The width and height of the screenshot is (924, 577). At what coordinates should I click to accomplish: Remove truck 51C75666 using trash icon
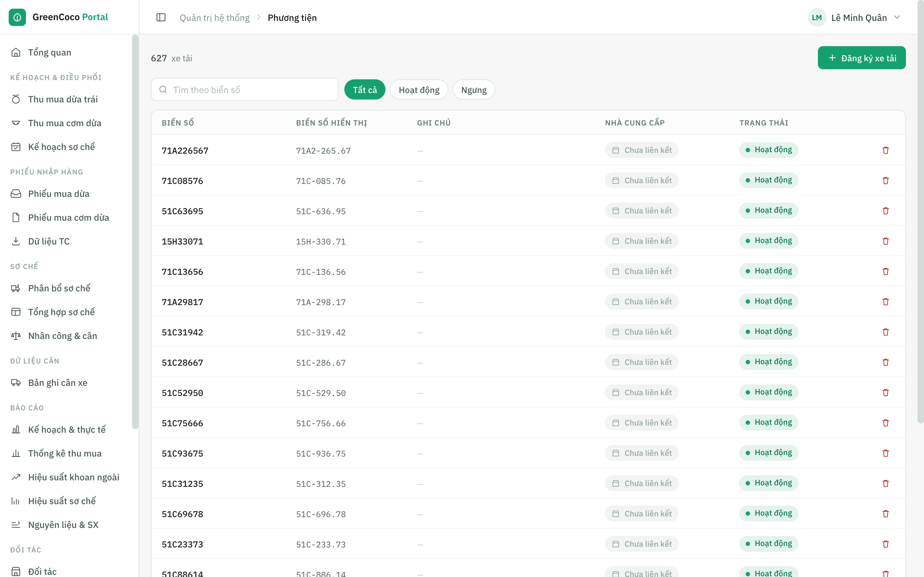click(886, 423)
